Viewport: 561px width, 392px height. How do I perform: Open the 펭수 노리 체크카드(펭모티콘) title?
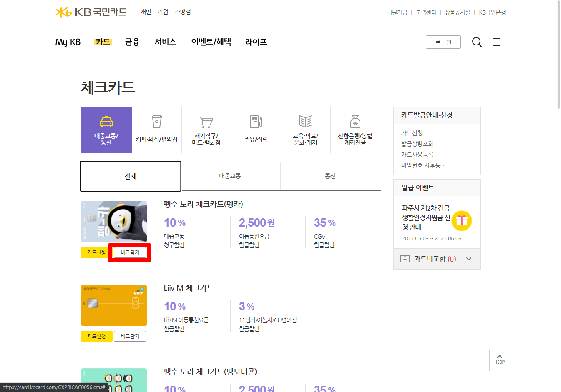tap(210, 371)
